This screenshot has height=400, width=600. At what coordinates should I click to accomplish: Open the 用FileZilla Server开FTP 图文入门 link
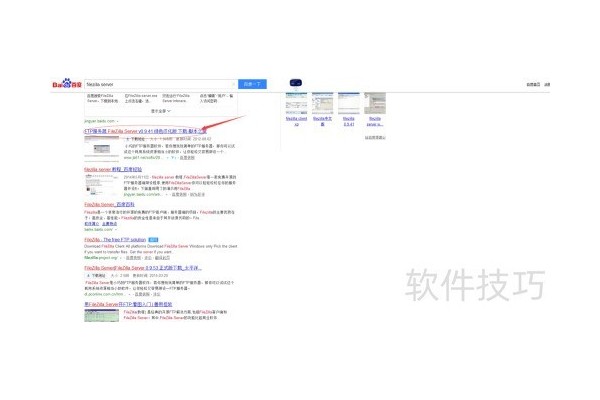pyautogui.click(x=128, y=304)
